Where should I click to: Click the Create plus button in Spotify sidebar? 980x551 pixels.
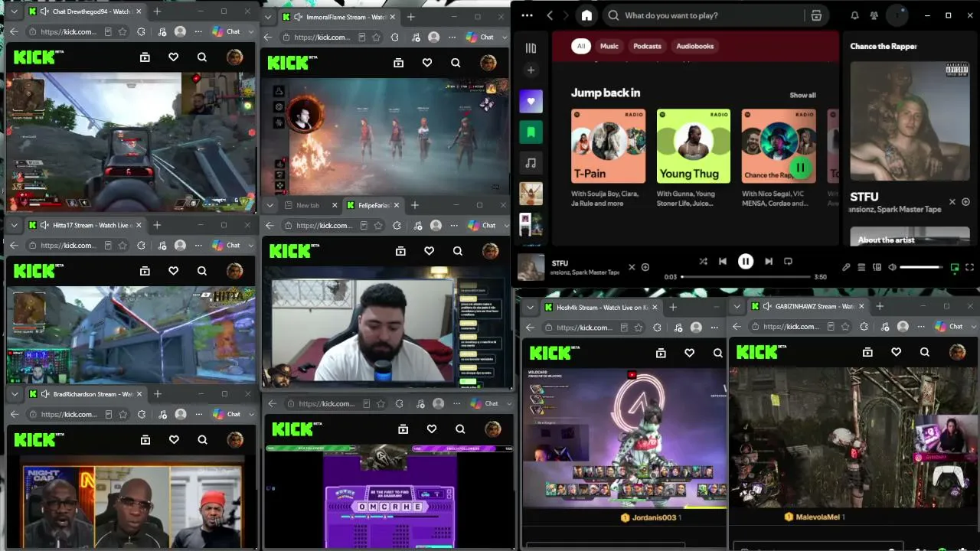pos(531,70)
